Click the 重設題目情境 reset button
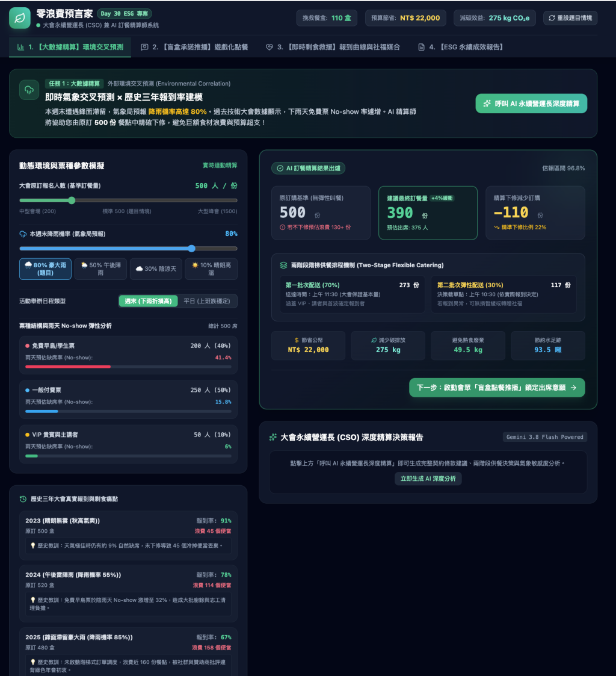Viewport: 616px width, 676px height. pyautogui.click(x=570, y=18)
